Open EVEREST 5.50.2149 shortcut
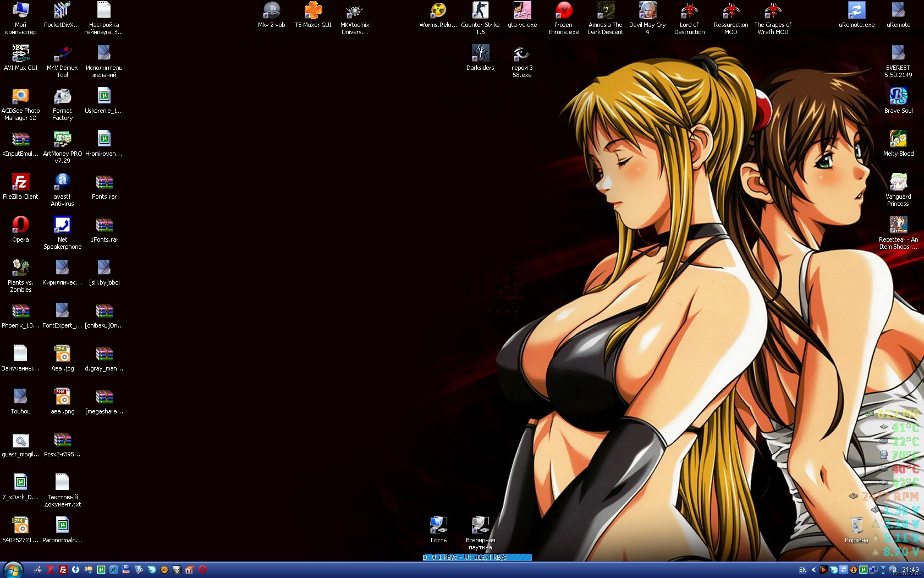 click(898, 61)
